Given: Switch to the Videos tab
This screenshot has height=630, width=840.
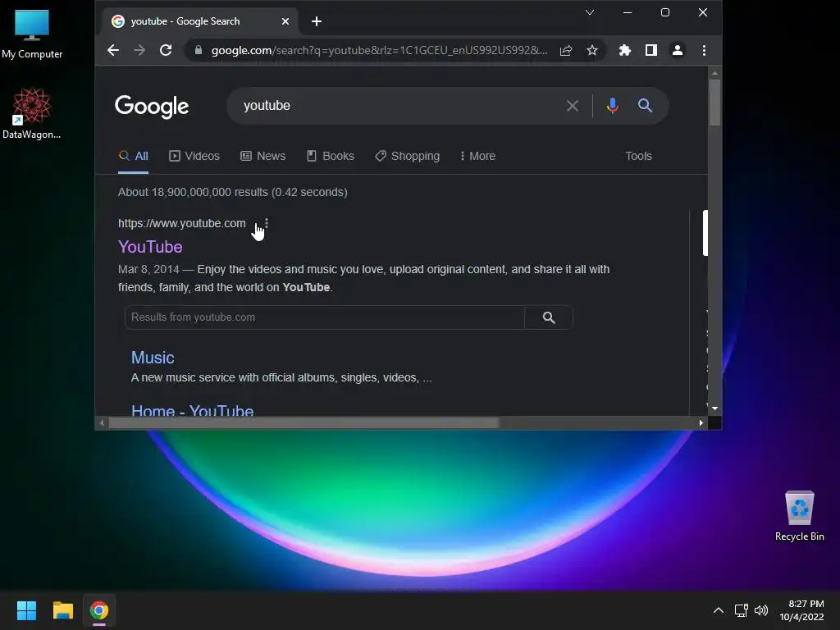Looking at the screenshot, I should (194, 156).
